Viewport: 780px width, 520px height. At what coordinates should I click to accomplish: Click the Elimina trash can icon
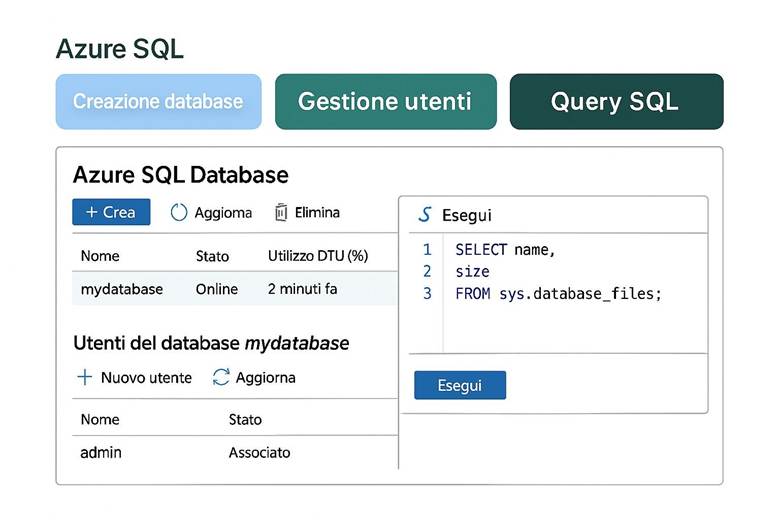pyautogui.click(x=281, y=212)
